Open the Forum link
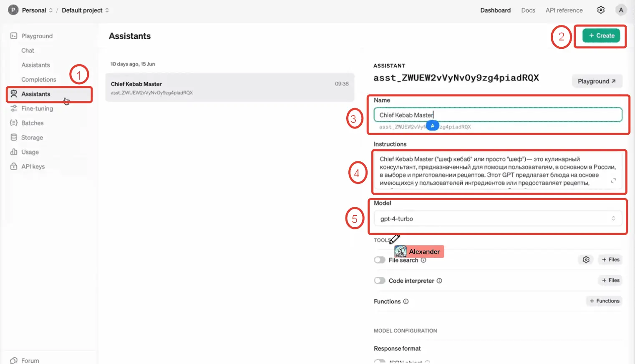 (30, 361)
